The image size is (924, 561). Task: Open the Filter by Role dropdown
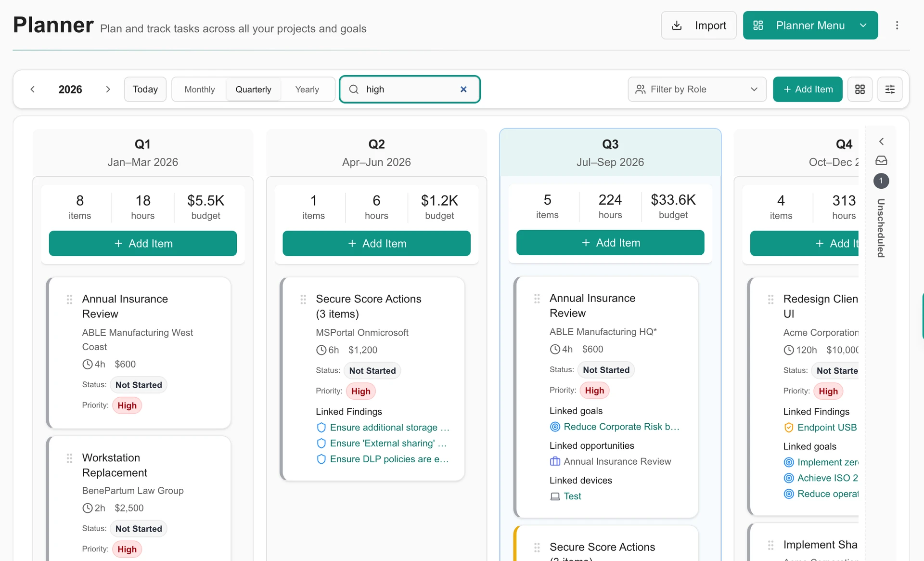[x=697, y=89]
